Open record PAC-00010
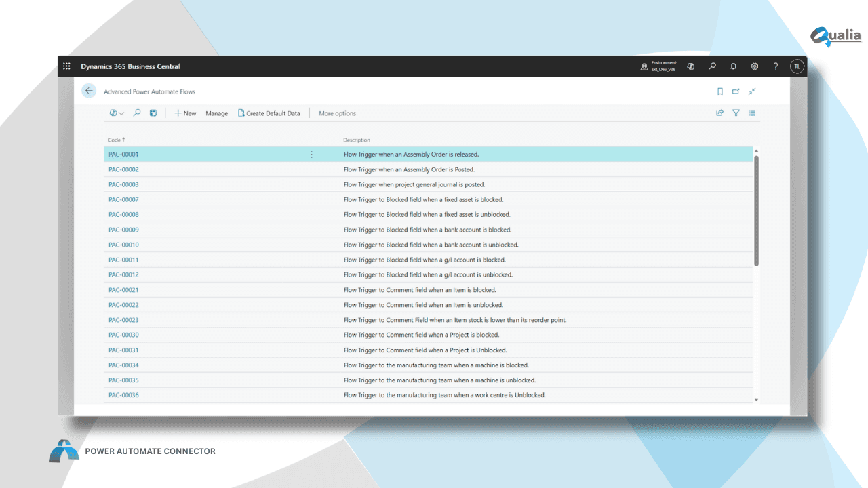868x488 pixels. pyautogui.click(x=123, y=245)
